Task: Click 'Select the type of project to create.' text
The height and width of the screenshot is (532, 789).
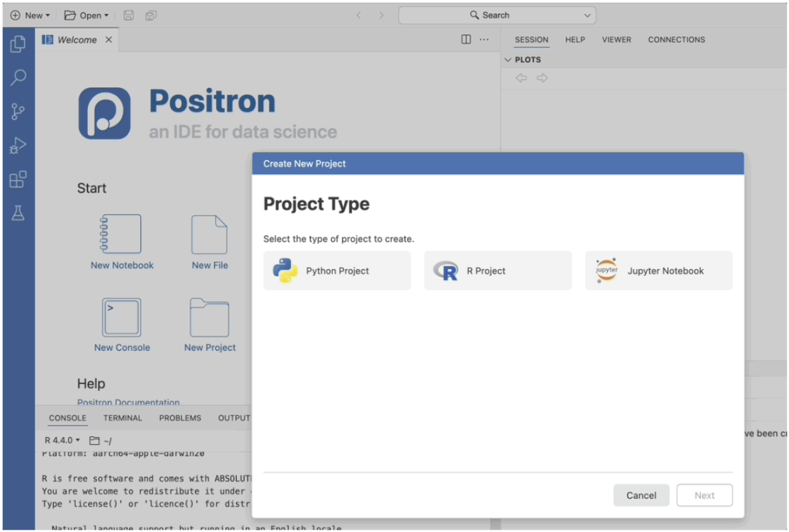Action: 339,239
